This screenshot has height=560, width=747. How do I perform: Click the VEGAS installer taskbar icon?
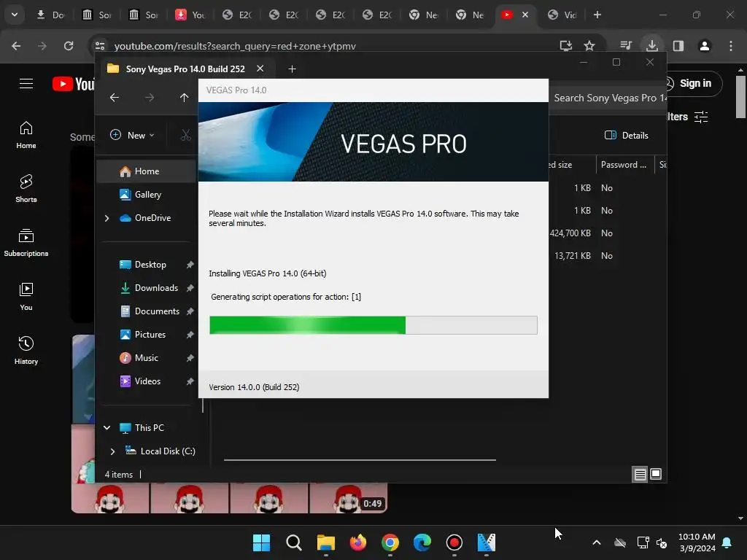click(x=487, y=542)
